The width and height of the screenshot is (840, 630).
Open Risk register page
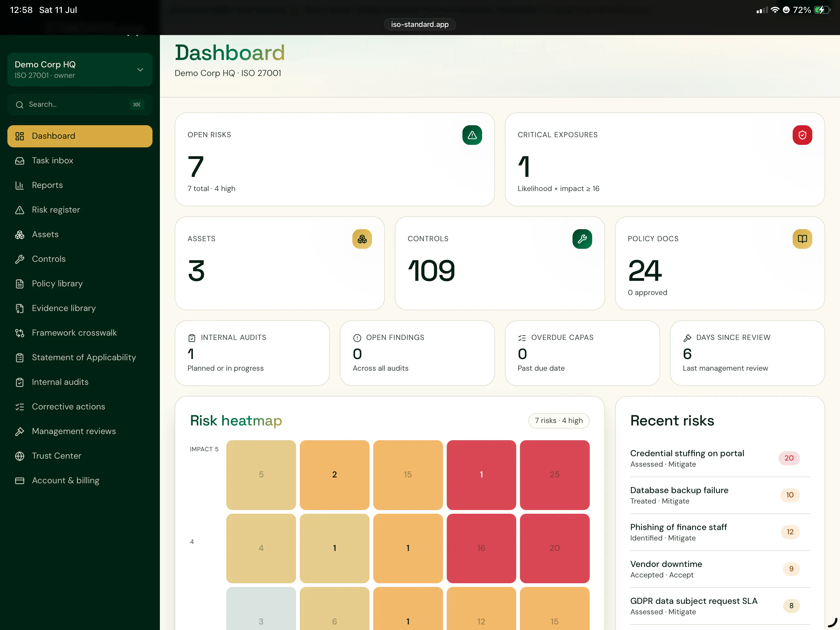coord(80,210)
